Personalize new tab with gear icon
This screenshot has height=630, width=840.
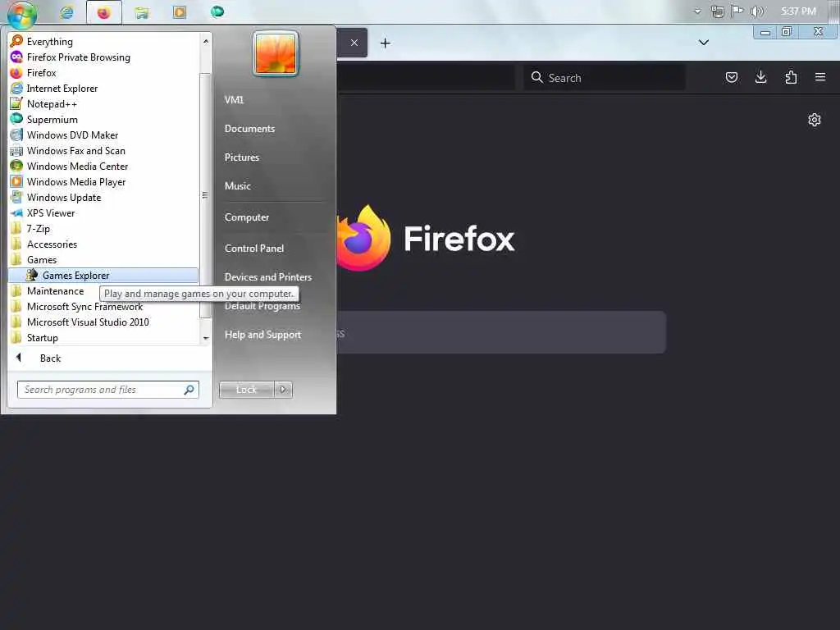(x=815, y=120)
